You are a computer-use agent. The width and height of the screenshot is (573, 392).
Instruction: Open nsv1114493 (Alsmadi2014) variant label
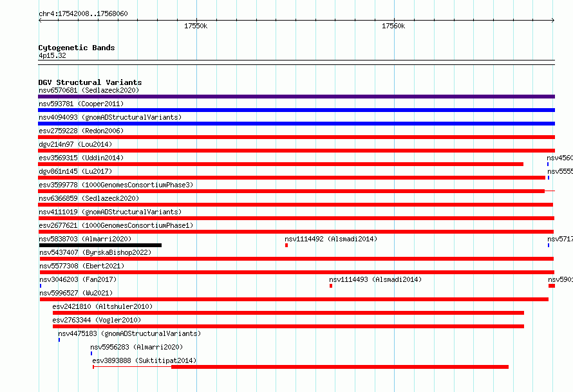pos(375,279)
